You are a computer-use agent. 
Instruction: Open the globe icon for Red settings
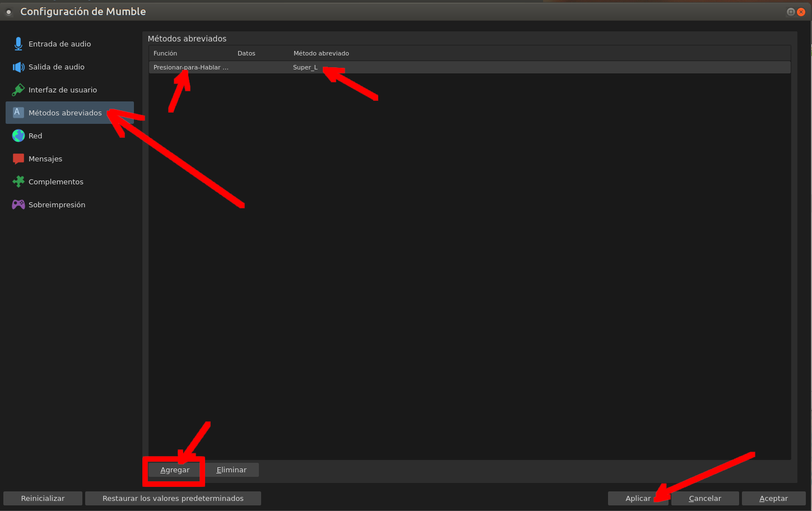(x=18, y=136)
